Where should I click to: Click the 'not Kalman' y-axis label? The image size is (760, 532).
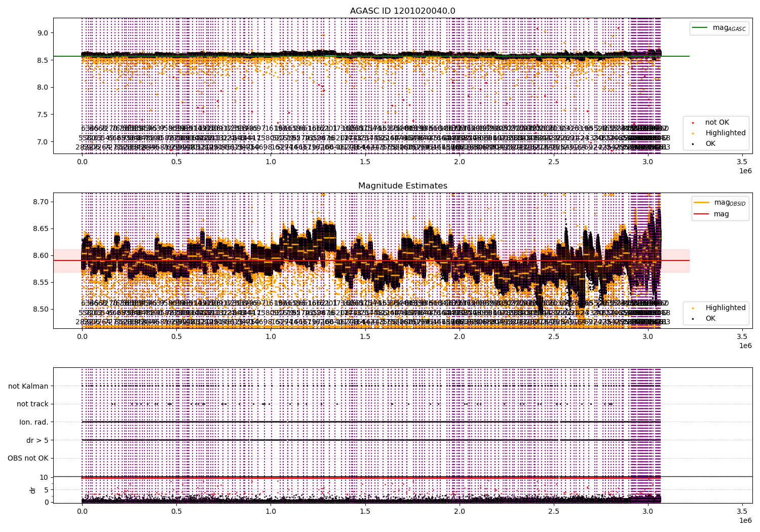tap(28, 386)
